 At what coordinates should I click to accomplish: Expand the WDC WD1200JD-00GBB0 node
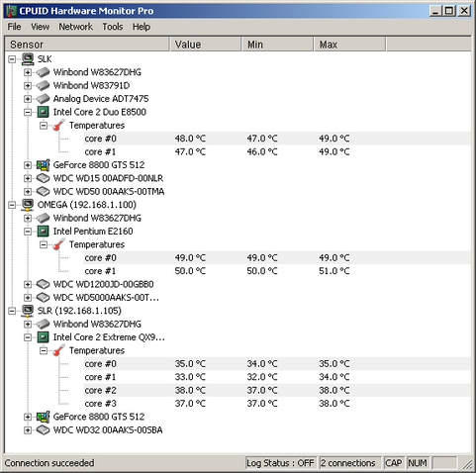28,284
